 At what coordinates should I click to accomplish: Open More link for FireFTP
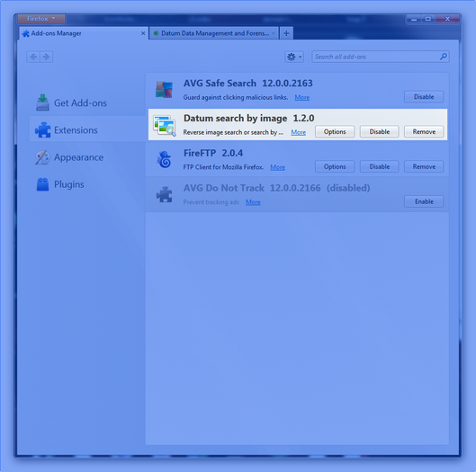(x=277, y=167)
